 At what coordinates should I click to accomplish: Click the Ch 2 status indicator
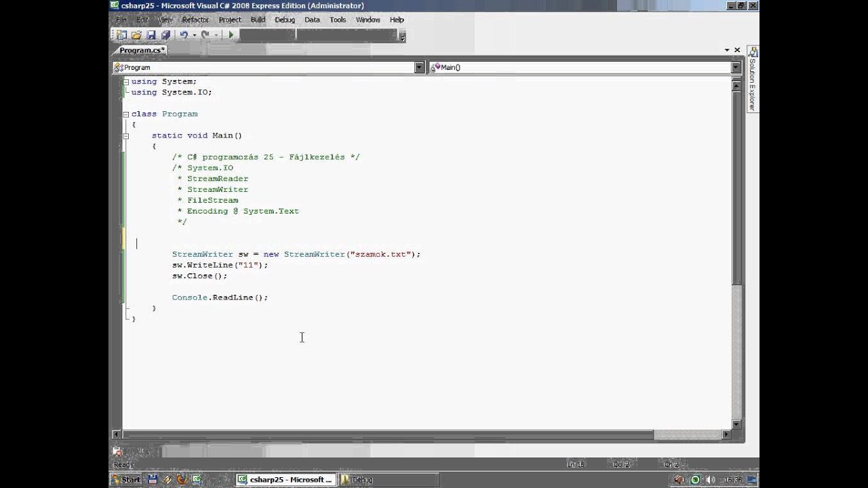click(671, 464)
